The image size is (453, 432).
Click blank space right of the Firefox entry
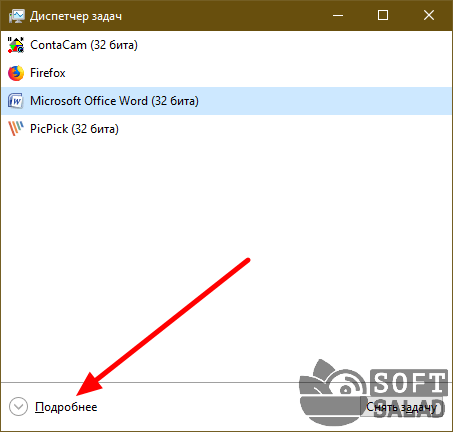[257, 73]
